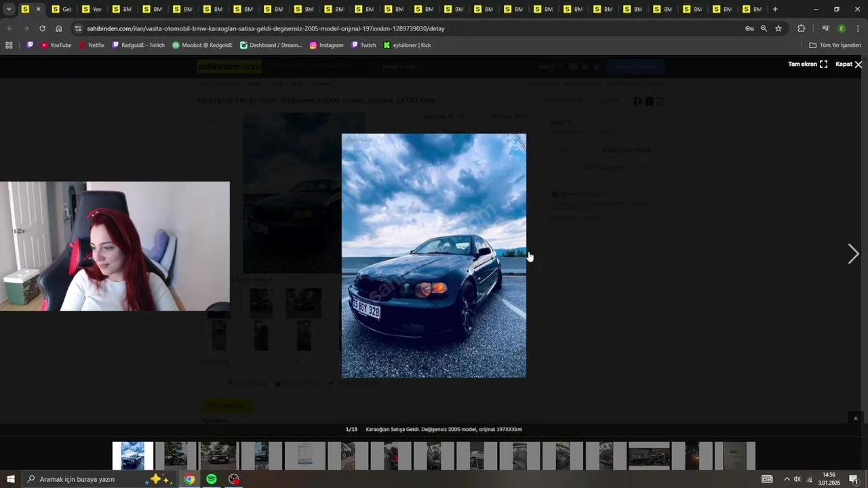The image size is (868, 488).
Task: Open the touch keyboard tray icon
Action: (x=767, y=479)
